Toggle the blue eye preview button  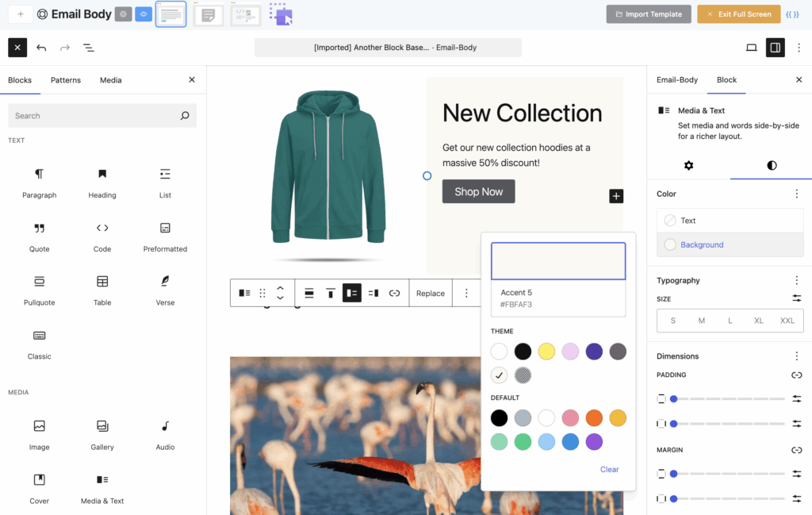(x=144, y=14)
